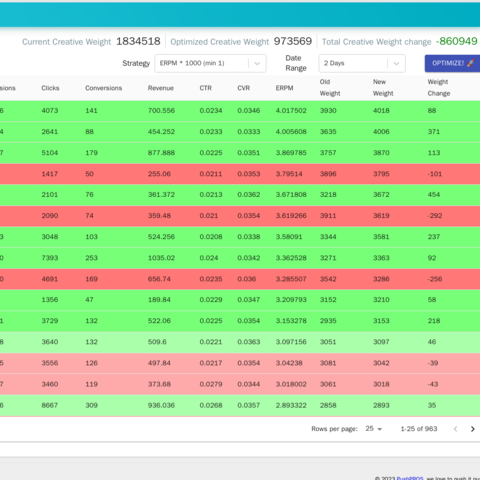Expand the Date Range chevron arrow
The height and width of the screenshot is (480, 480).
(x=396, y=63)
